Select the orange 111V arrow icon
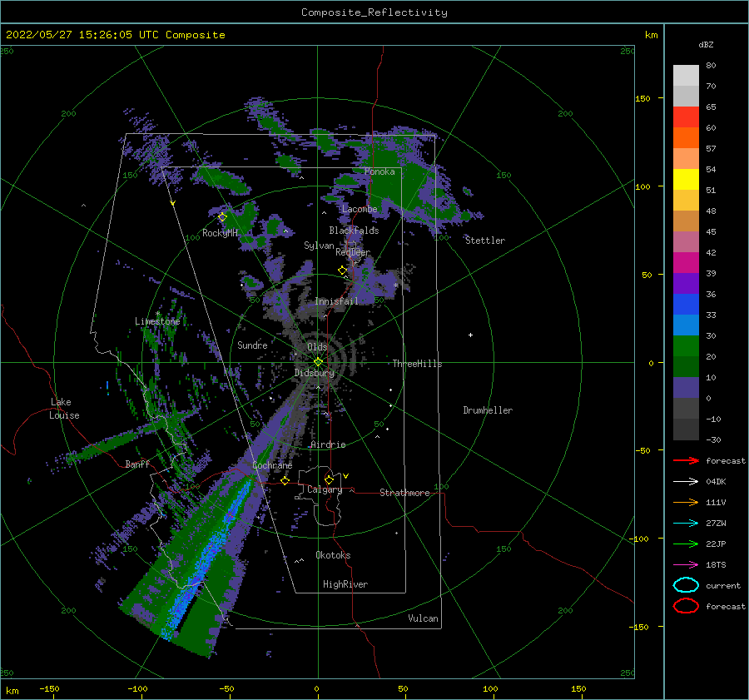The width and height of the screenshot is (749, 700). (x=686, y=502)
